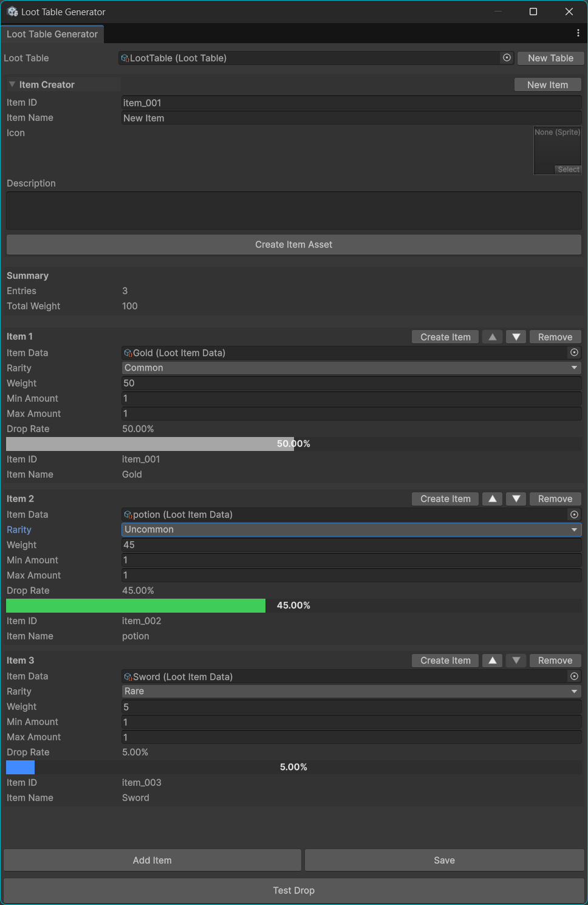Open Item 1 Rarity dropdown showing Common
This screenshot has height=905, width=588.
351,368
